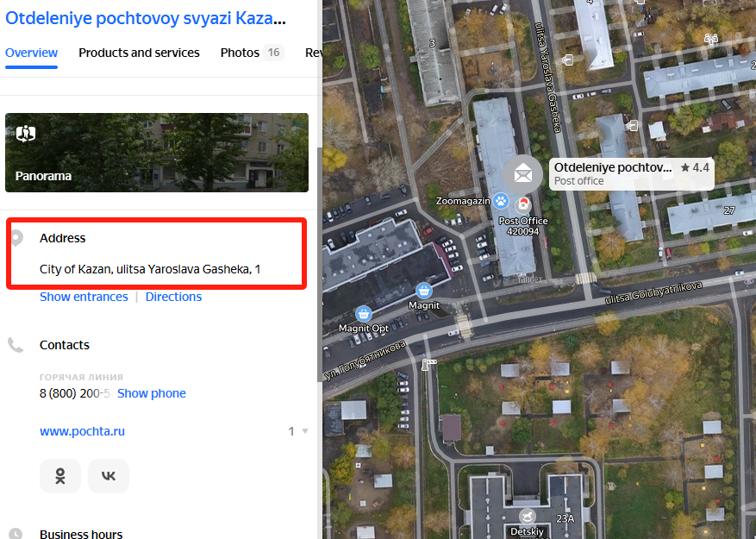The height and width of the screenshot is (539, 756).
Task: Switch to the Overview tab
Action: coord(31,53)
